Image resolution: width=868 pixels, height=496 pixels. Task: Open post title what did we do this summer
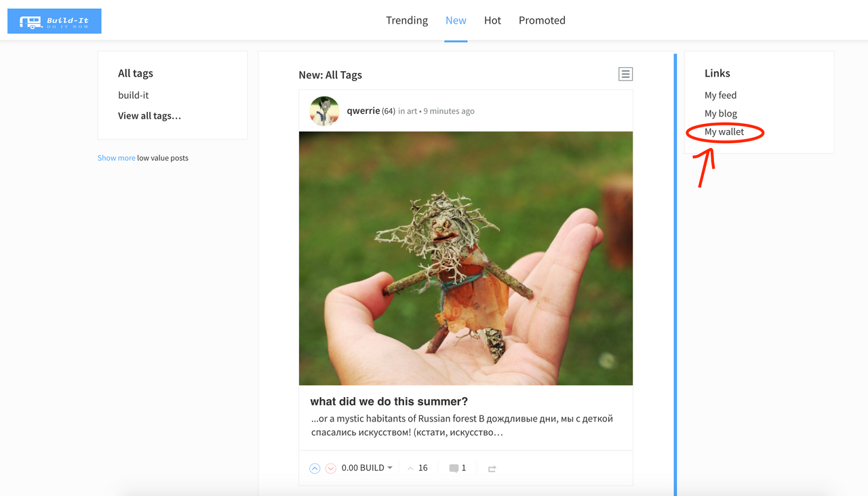tap(389, 401)
